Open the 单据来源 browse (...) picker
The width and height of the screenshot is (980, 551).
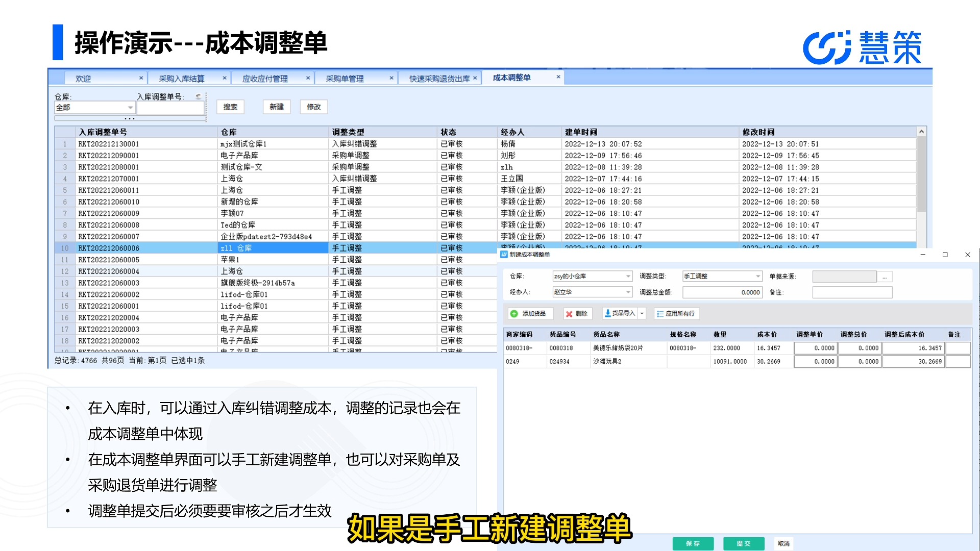click(x=885, y=276)
